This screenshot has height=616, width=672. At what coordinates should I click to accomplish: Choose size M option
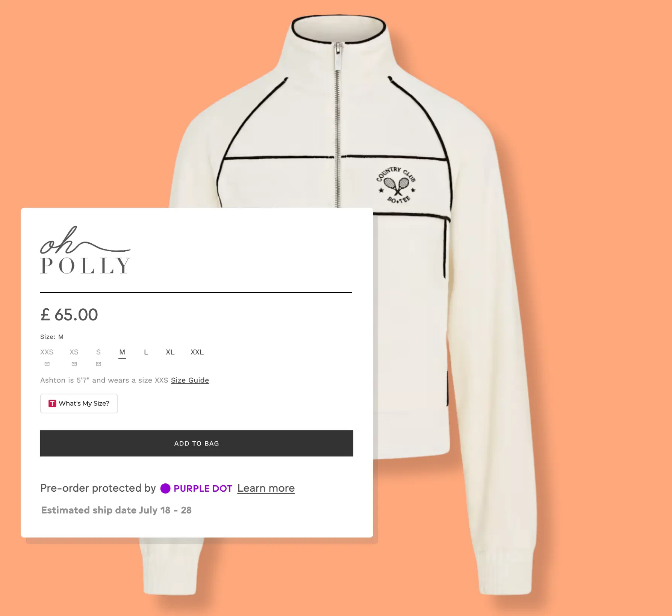click(x=122, y=352)
